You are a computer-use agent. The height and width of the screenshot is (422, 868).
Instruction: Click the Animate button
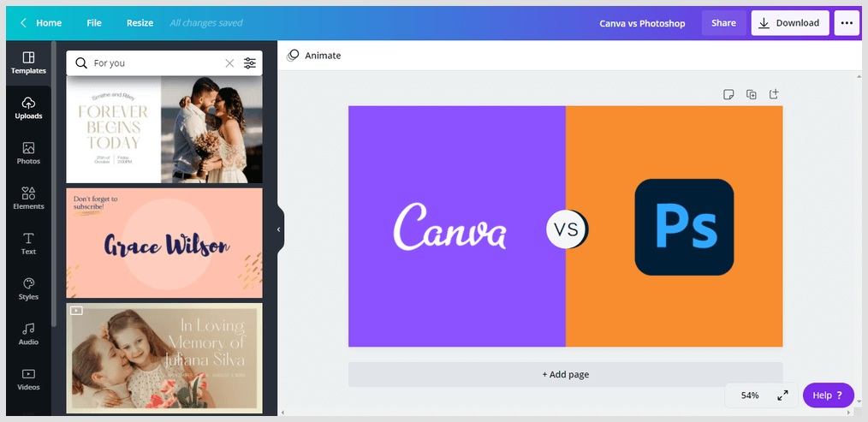pos(314,56)
